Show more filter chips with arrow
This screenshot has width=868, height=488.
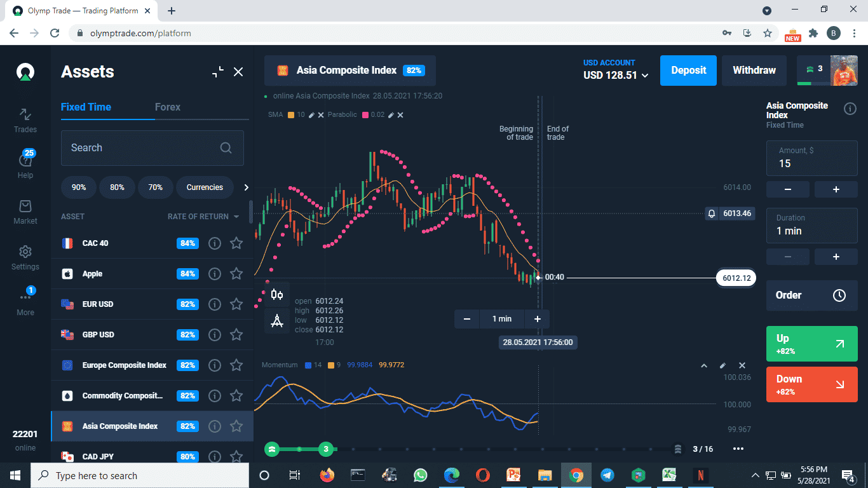pos(247,187)
